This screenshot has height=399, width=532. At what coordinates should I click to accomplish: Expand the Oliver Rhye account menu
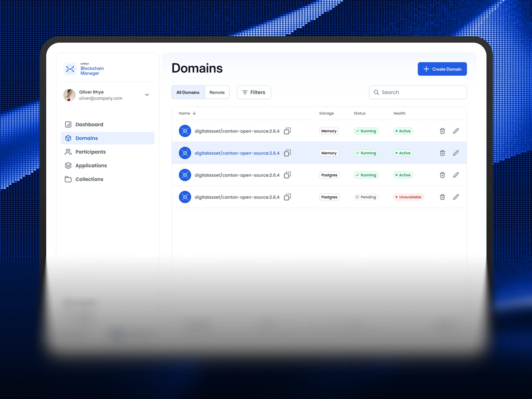coord(147,95)
